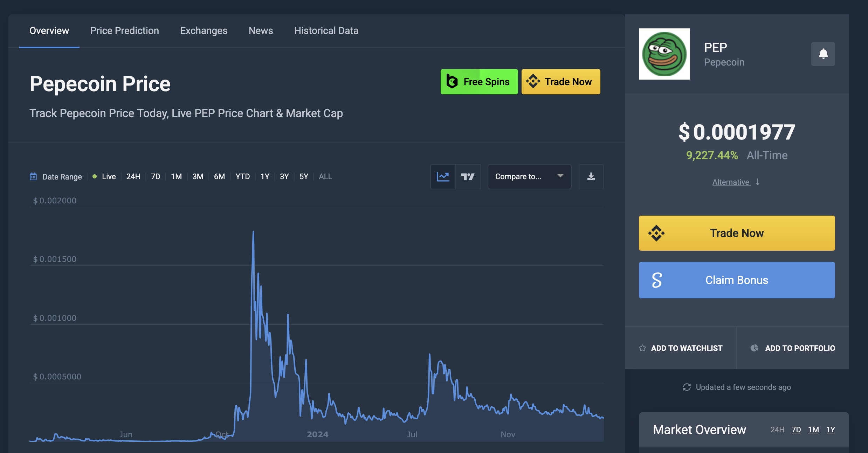This screenshot has width=868, height=453.
Task: Click star icon to add to watchlist
Action: 642,348
